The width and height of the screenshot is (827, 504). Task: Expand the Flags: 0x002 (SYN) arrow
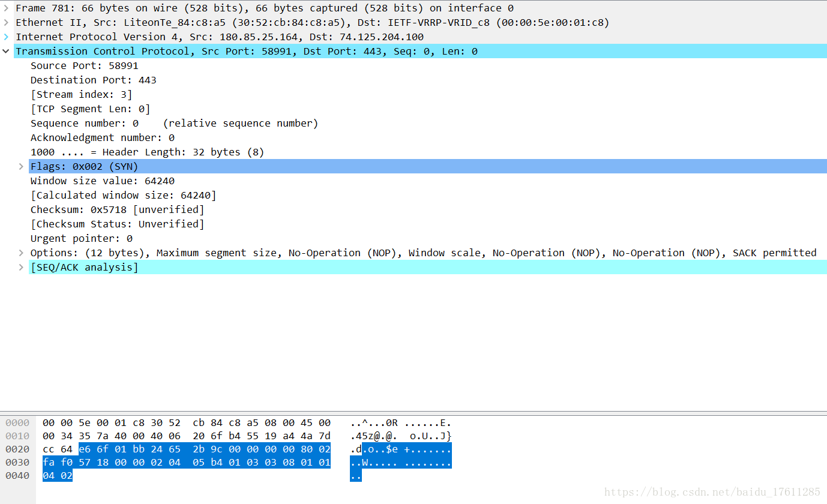click(22, 167)
